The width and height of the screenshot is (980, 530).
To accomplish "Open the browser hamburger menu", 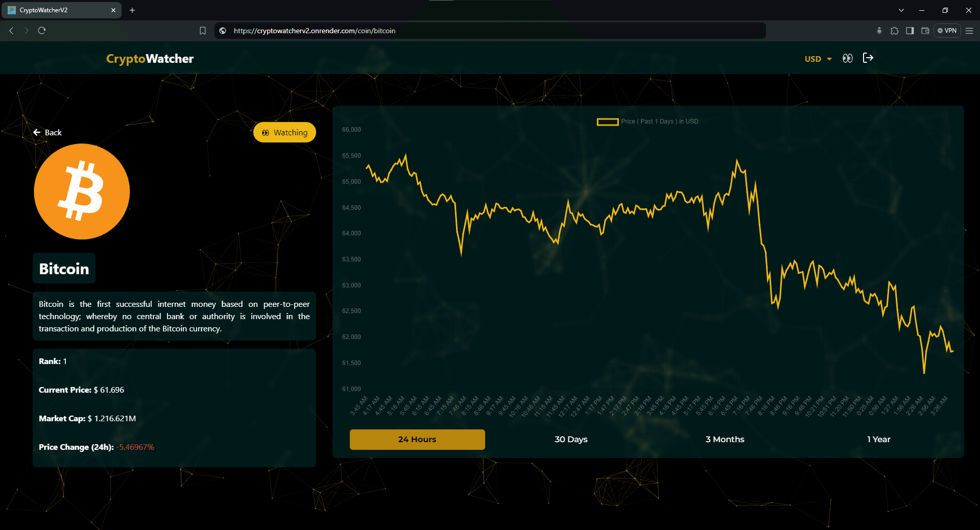I will click(x=969, y=31).
